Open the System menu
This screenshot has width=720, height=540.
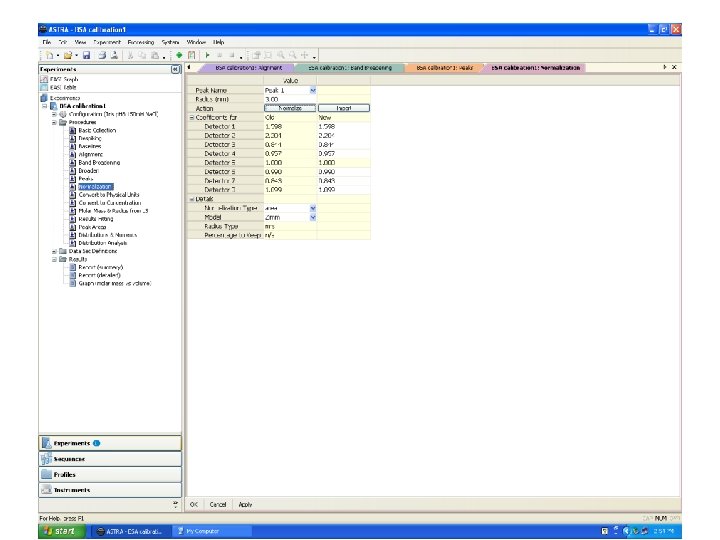(170, 42)
